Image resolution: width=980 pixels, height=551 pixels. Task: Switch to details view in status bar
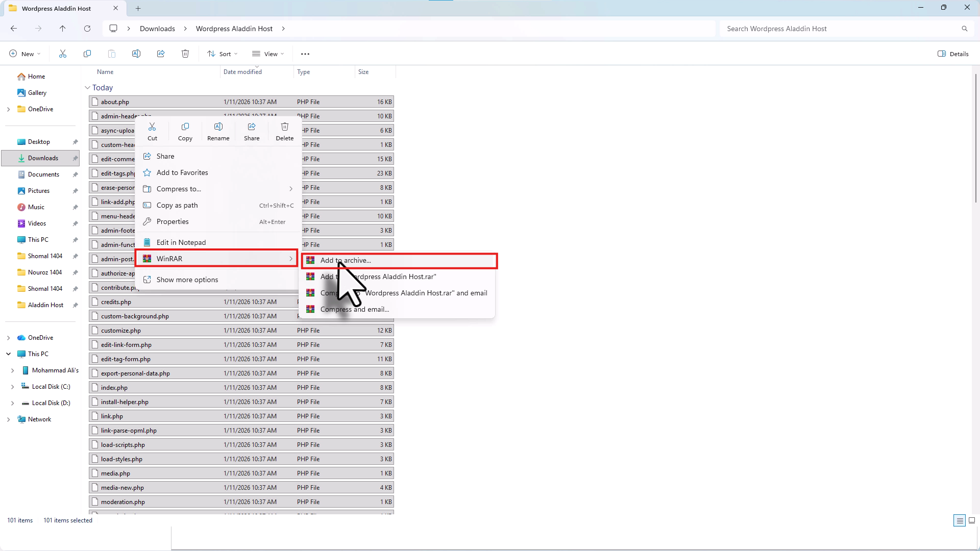pyautogui.click(x=960, y=520)
